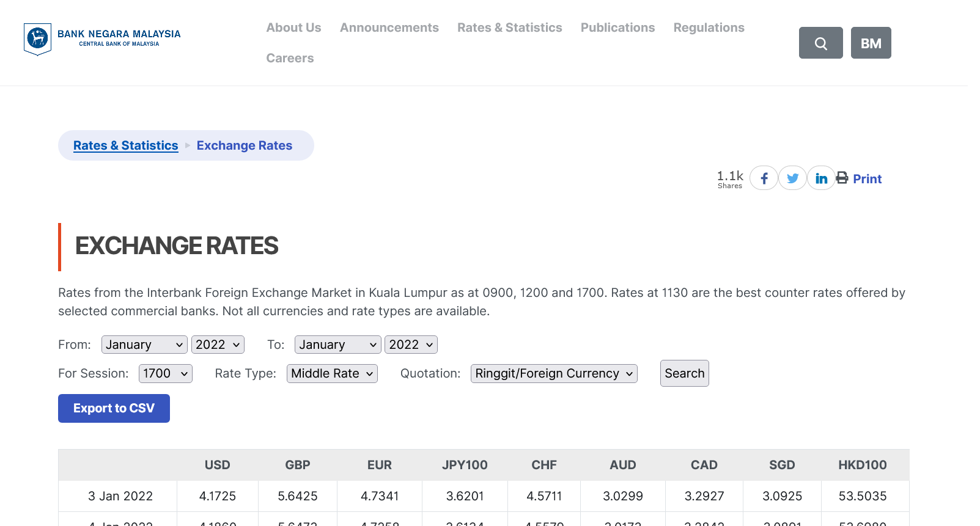Expand the To year dropdown

click(x=411, y=345)
